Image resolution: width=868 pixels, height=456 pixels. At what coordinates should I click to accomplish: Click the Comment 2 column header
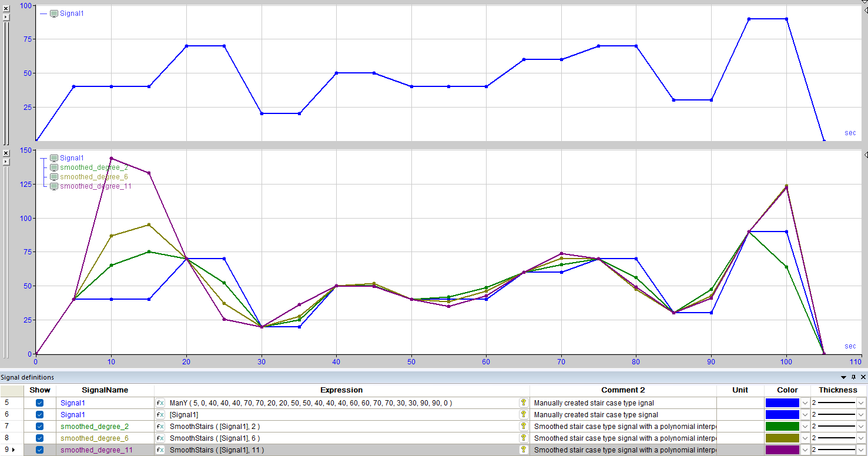tap(623, 390)
